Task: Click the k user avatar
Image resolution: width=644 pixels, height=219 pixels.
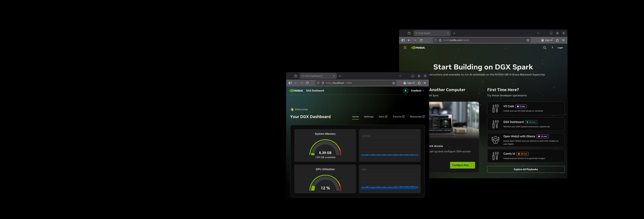Action: coord(405,90)
